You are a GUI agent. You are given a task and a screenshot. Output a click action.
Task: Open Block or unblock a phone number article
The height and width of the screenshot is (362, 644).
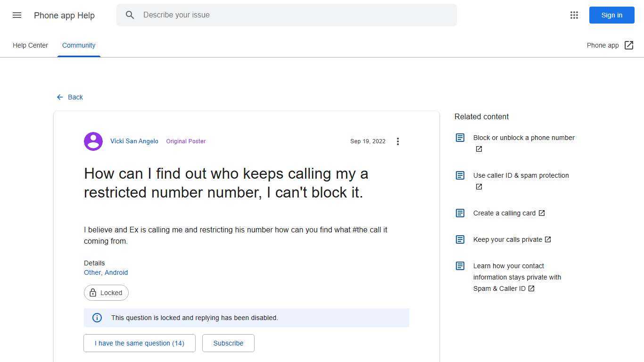(524, 138)
